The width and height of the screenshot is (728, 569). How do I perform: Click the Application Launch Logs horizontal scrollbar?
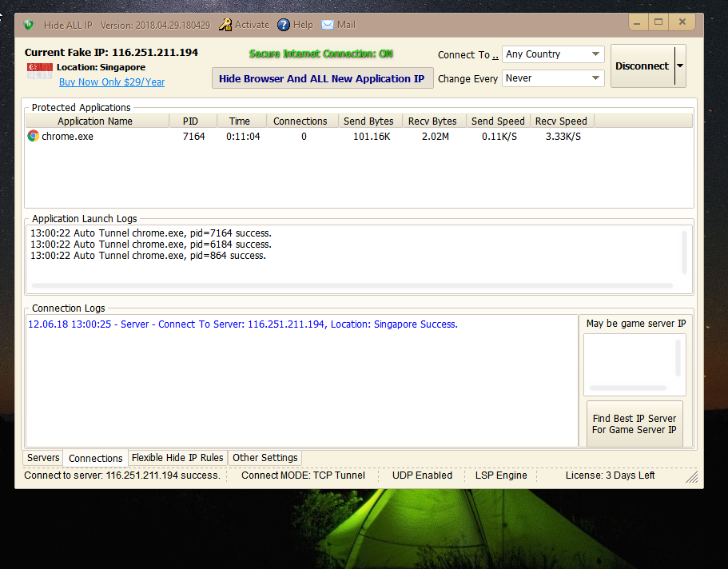352,285
